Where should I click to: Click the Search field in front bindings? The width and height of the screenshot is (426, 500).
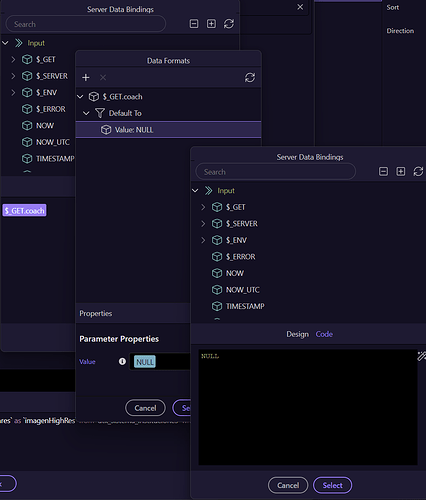275,172
